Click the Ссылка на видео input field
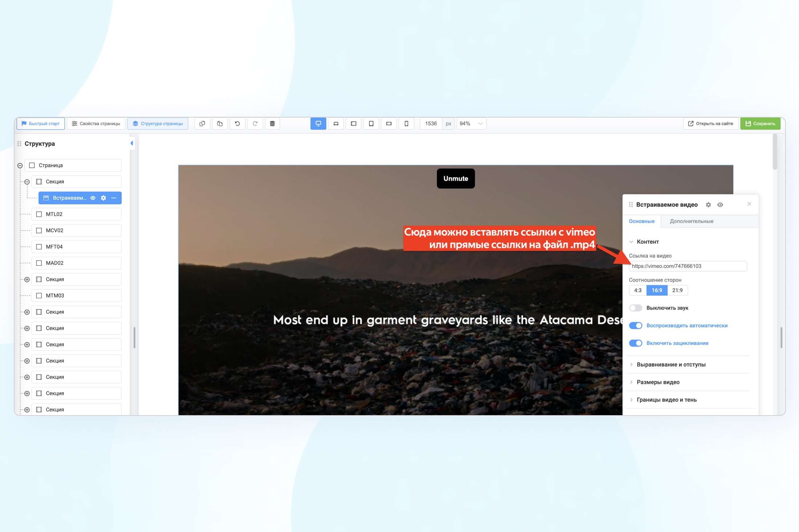 688,266
